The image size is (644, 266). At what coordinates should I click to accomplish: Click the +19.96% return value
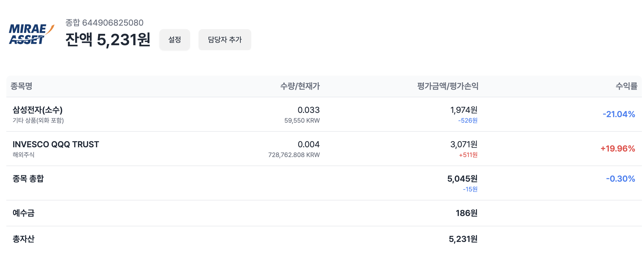(x=618, y=149)
